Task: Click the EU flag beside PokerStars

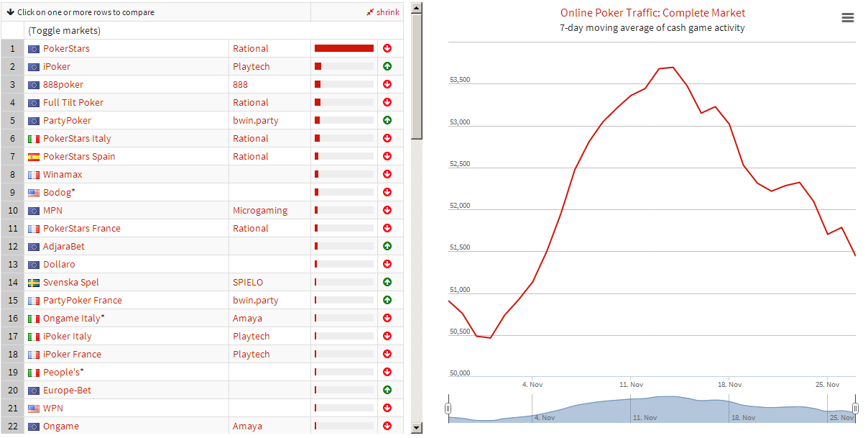Action: point(34,49)
